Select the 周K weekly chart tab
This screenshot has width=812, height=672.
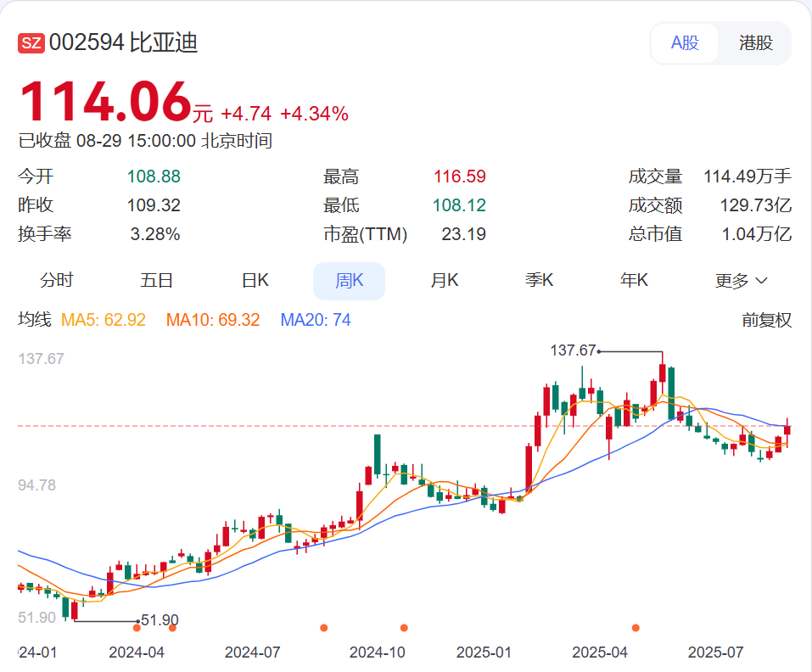pos(349,281)
